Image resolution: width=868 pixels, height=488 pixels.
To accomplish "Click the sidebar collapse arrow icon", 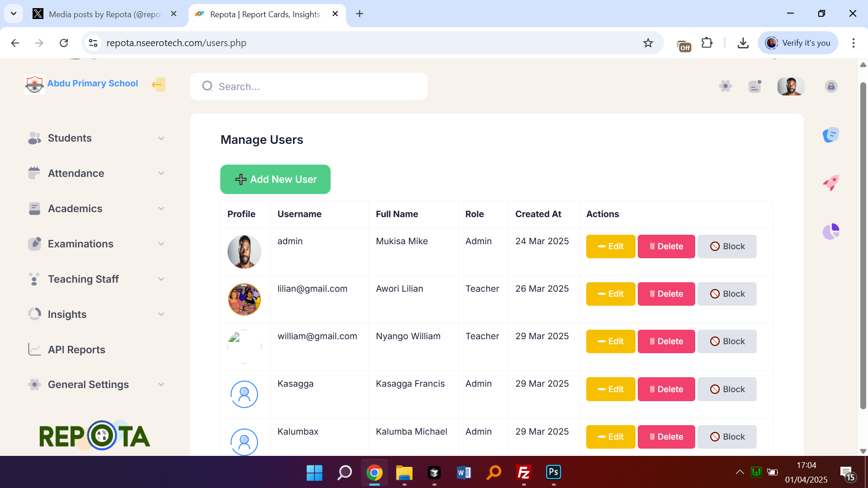I will click(x=158, y=85).
